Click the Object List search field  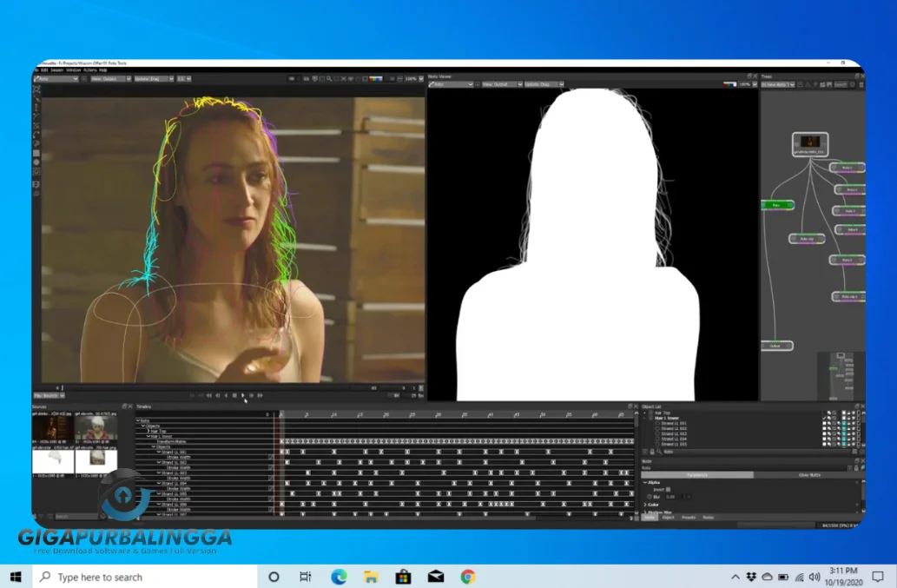click(x=755, y=452)
